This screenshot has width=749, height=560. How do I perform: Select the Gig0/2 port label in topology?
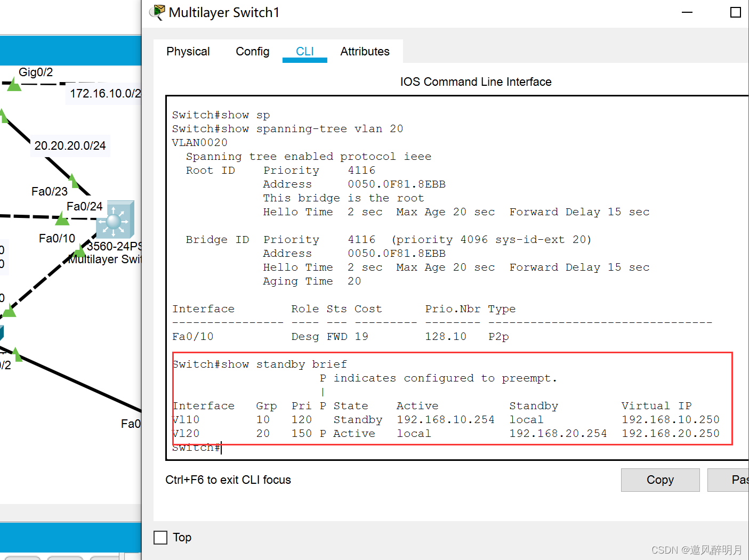coord(36,72)
